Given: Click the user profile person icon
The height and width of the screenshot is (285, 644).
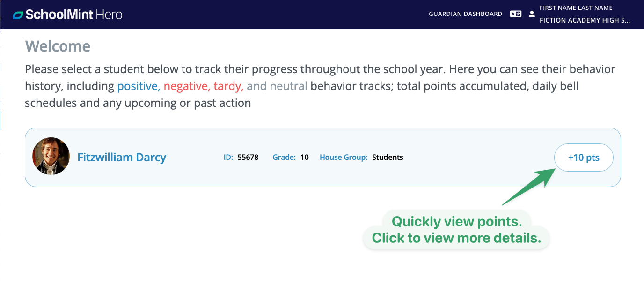Looking at the screenshot, I should (532, 14).
